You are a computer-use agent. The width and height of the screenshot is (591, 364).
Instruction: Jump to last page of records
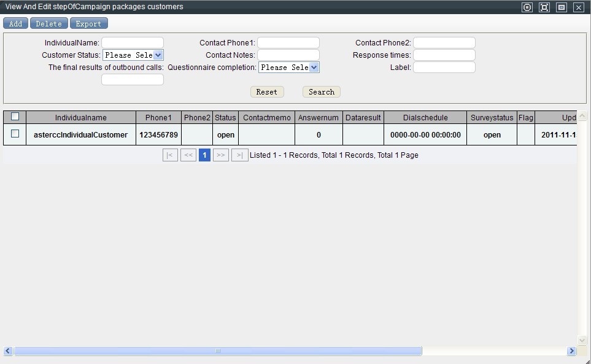239,155
